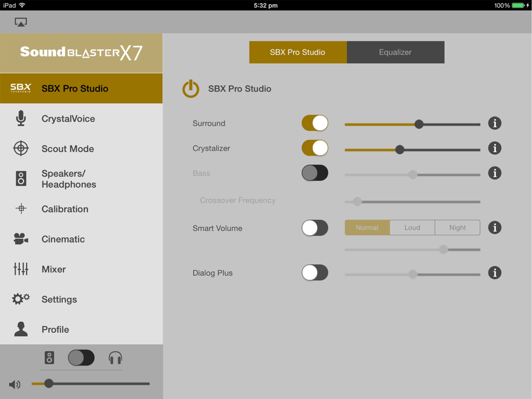Flip the speaker/headphone output switch
The height and width of the screenshot is (399, 532).
coord(81,358)
